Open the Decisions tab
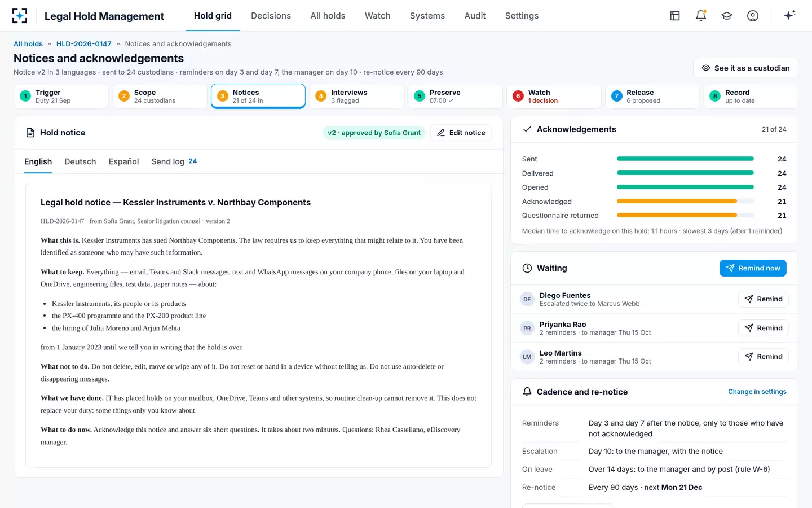The image size is (812, 508). click(x=271, y=16)
